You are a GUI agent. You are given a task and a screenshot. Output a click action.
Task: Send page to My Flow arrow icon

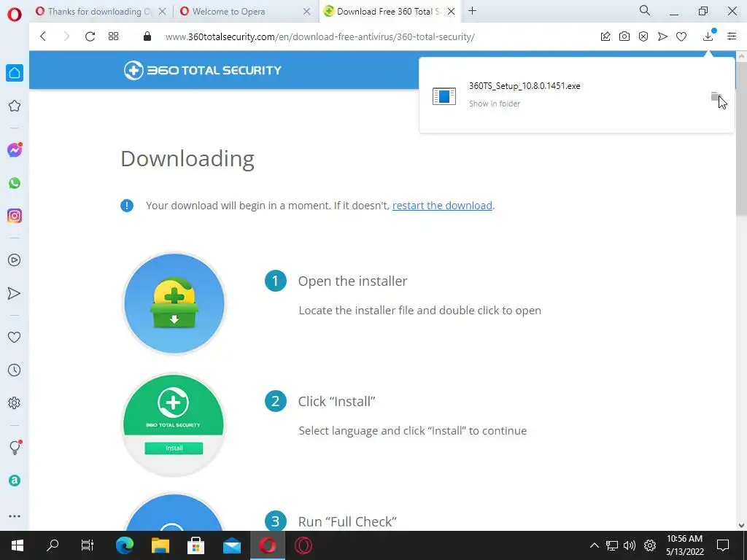(662, 36)
